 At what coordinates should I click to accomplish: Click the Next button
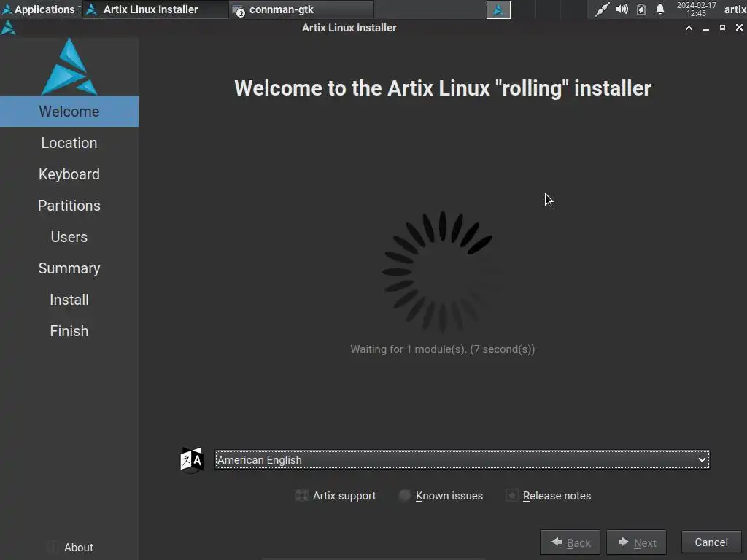tap(636, 542)
